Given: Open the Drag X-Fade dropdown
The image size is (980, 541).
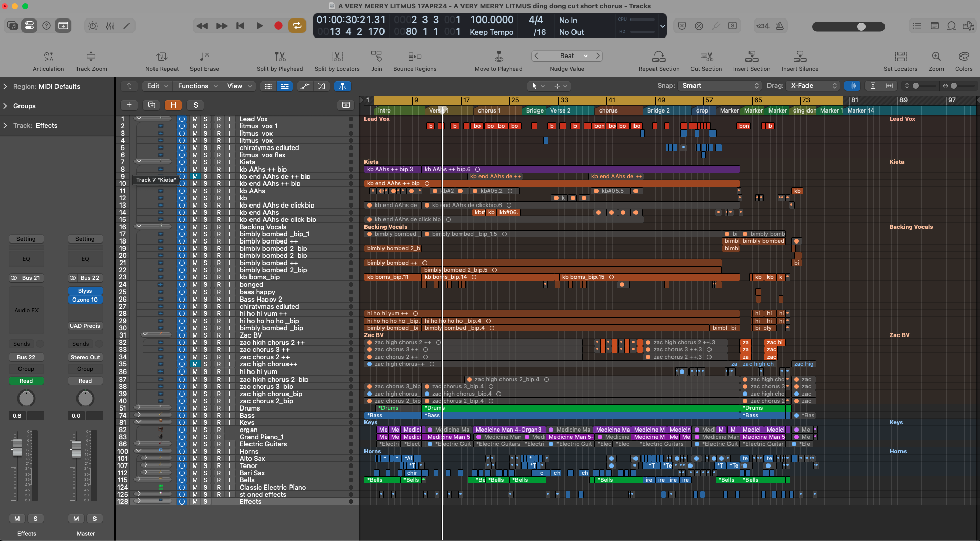Looking at the screenshot, I should (814, 86).
